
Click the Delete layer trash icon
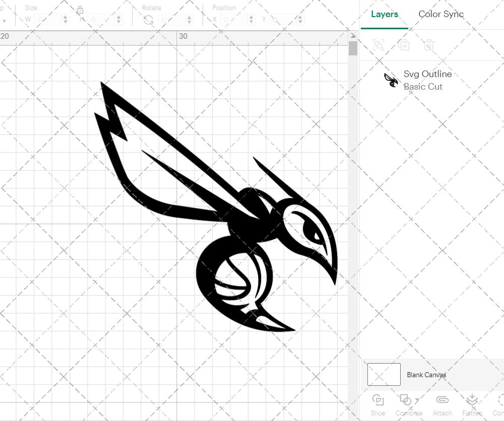point(429,45)
